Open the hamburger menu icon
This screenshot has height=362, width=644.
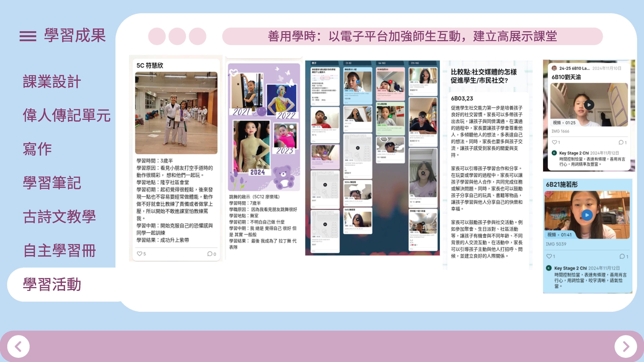pos(28,36)
